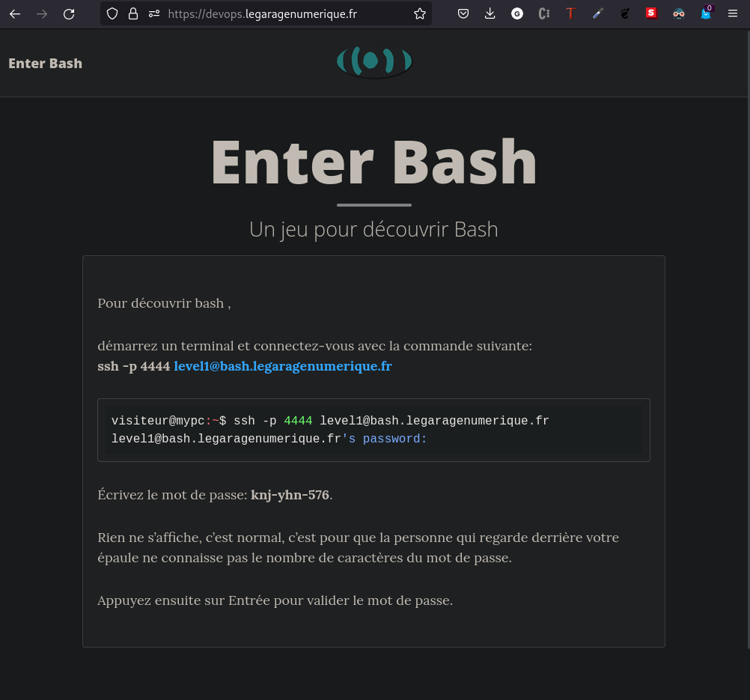Show site security padlock info
Viewport: 750px width, 700px height.
(x=133, y=13)
